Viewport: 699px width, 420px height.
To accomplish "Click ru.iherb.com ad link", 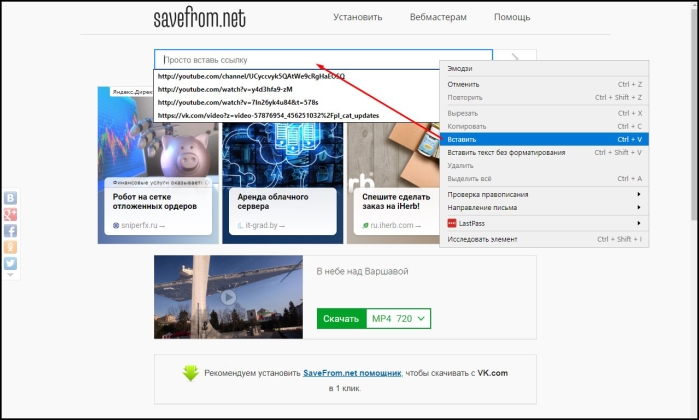I will [x=392, y=225].
